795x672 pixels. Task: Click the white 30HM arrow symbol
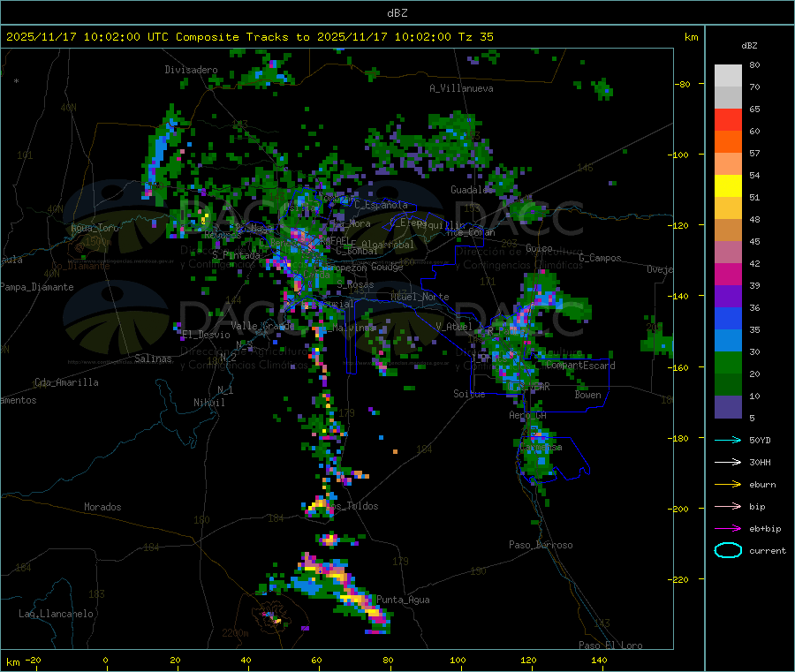pyautogui.click(x=728, y=462)
